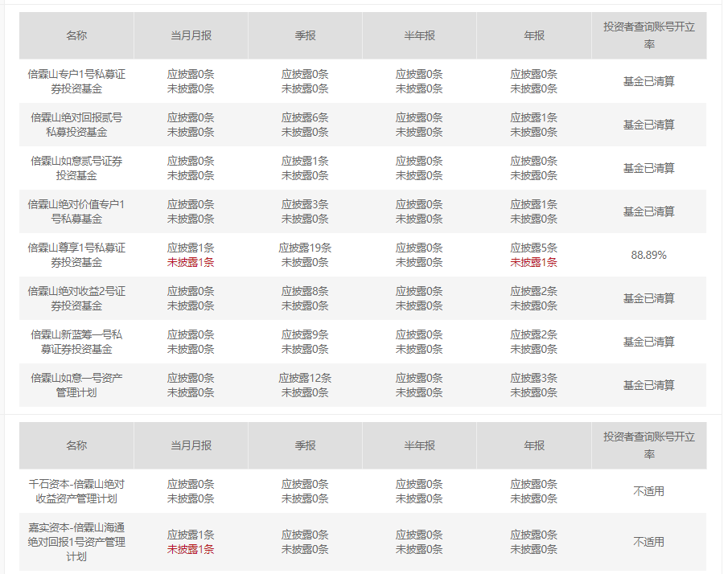Click 季报 cell in 嘉实资本 row
Image resolution: width=728 pixels, height=574 pixels.
(305, 542)
